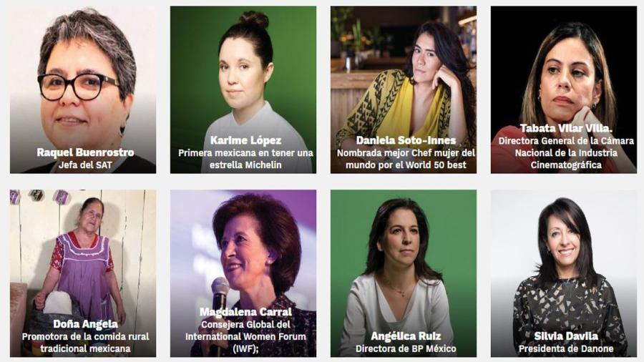The height and width of the screenshot is (362, 644).
Task: Select the Karime López photo
Action: click(243, 89)
